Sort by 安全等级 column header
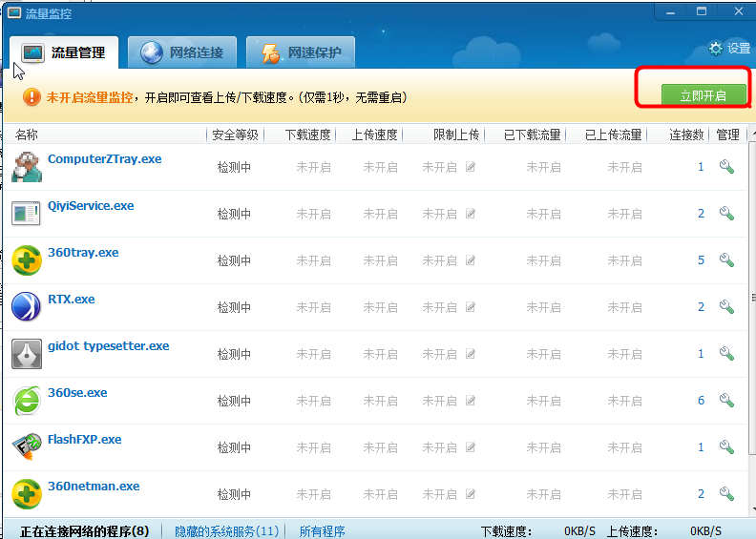The height and width of the screenshot is (539, 756). 235,135
